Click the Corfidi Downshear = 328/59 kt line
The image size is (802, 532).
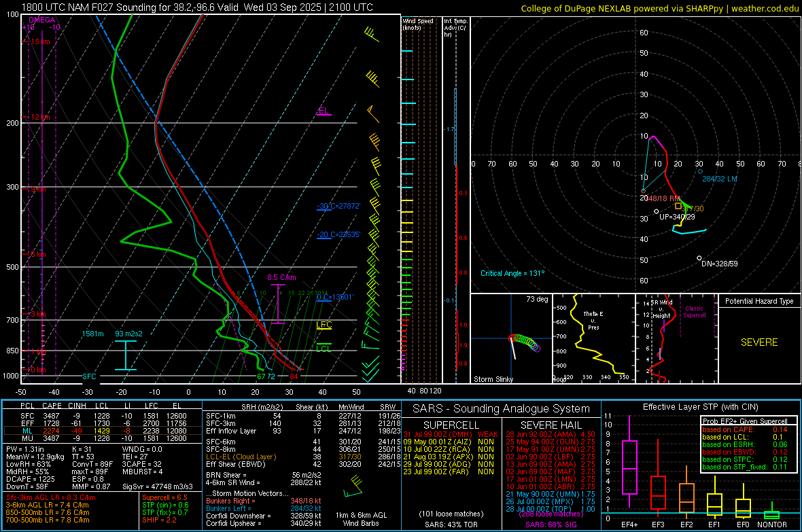pyautogui.click(x=264, y=516)
